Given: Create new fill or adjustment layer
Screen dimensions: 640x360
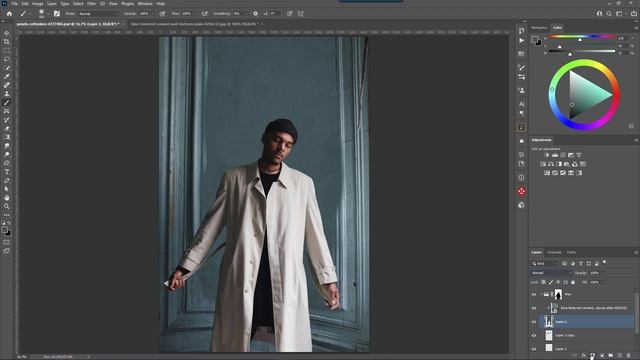Looking at the screenshot, I should click(602, 356).
